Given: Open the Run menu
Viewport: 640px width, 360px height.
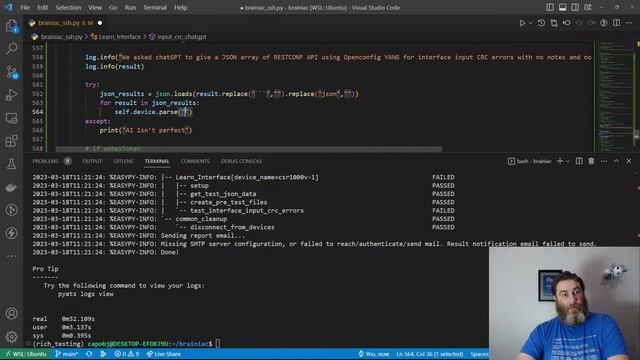Looking at the screenshot, I should pyautogui.click(x=130, y=7).
